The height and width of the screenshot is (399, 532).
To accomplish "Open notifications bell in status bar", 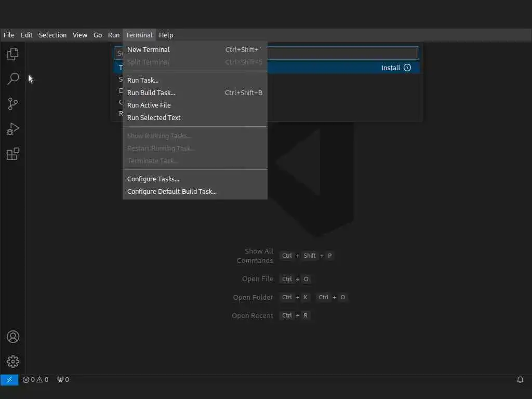I will tap(520, 380).
